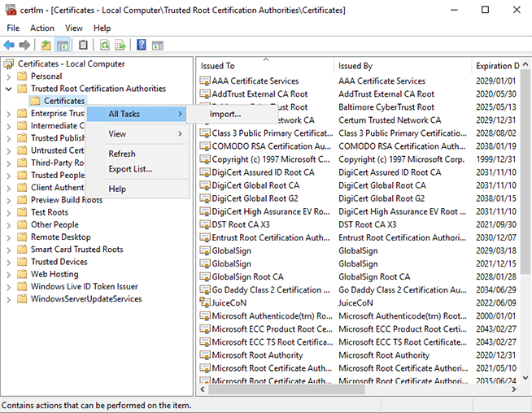
Task: Click the DST Root CA X3 certificate icon
Action: point(205,224)
